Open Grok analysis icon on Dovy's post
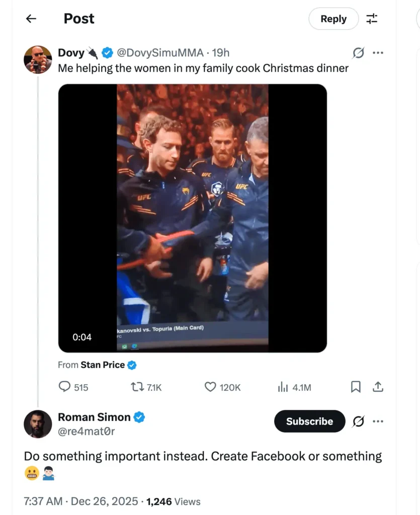420x515 pixels. pos(358,52)
